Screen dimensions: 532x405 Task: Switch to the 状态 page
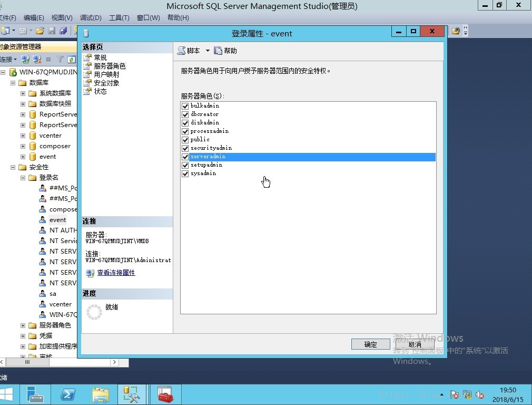coord(100,91)
